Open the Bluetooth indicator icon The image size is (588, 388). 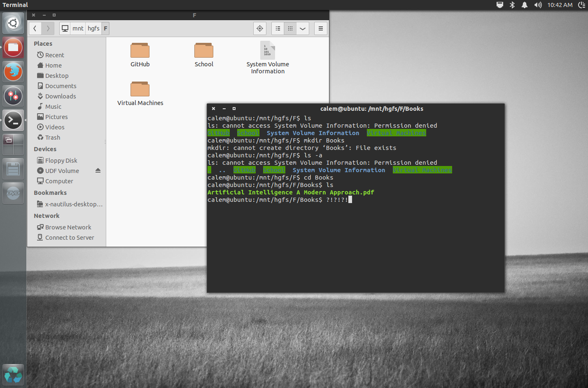tap(512, 5)
